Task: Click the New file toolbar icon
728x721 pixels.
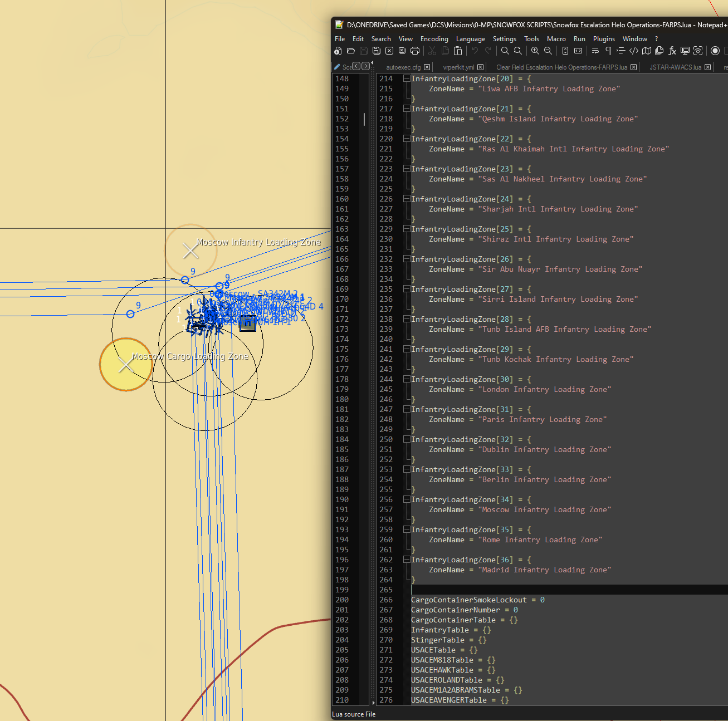Action: [338, 51]
